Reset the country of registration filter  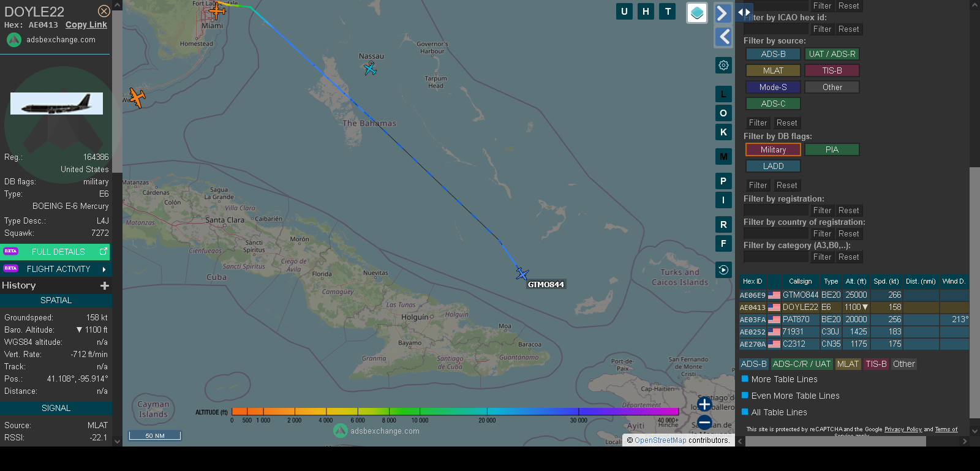pos(848,233)
